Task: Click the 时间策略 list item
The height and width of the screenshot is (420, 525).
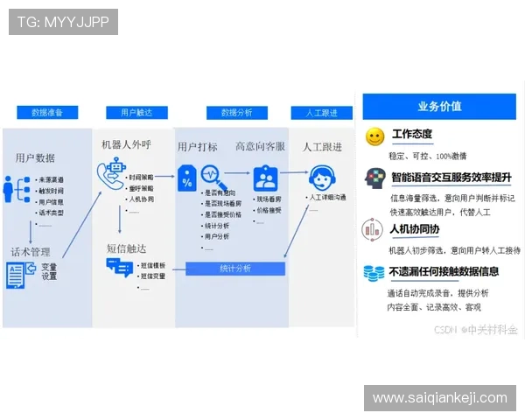Action: pos(140,178)
